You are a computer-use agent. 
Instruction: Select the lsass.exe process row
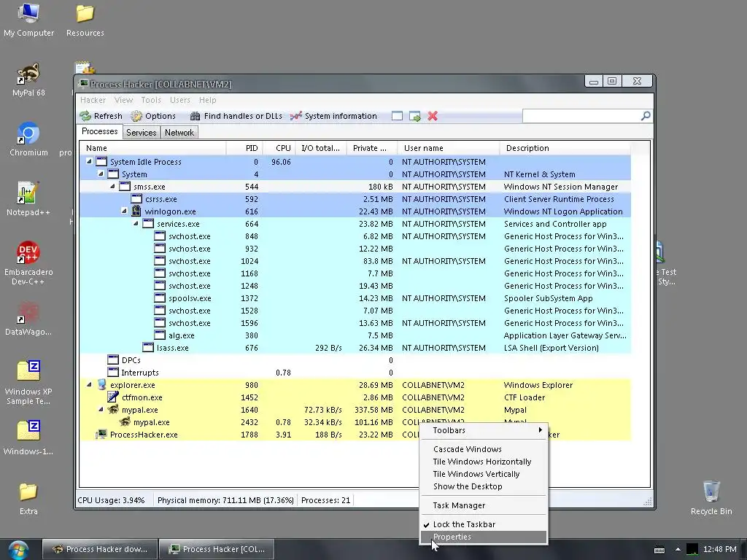click(x=355, y=348)
